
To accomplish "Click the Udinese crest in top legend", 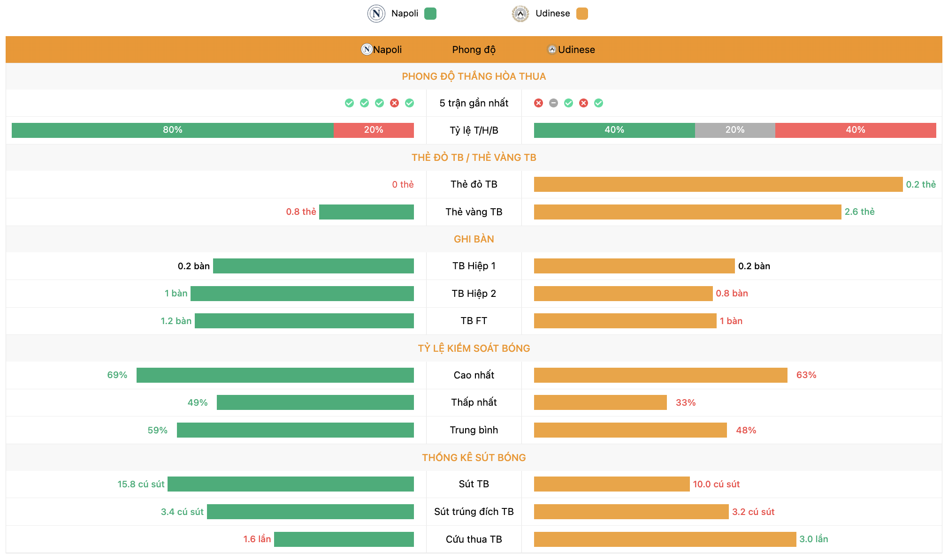I will (x=520, y=14).
